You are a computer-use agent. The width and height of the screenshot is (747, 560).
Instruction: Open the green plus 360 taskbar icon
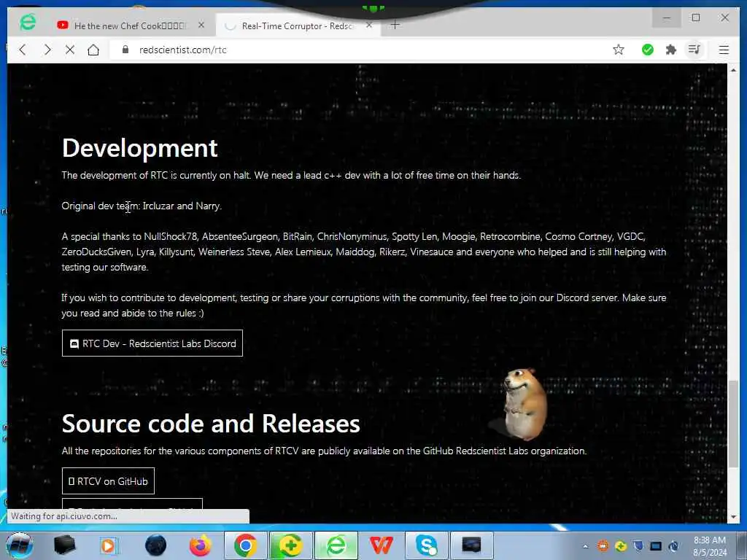[290, 545]
